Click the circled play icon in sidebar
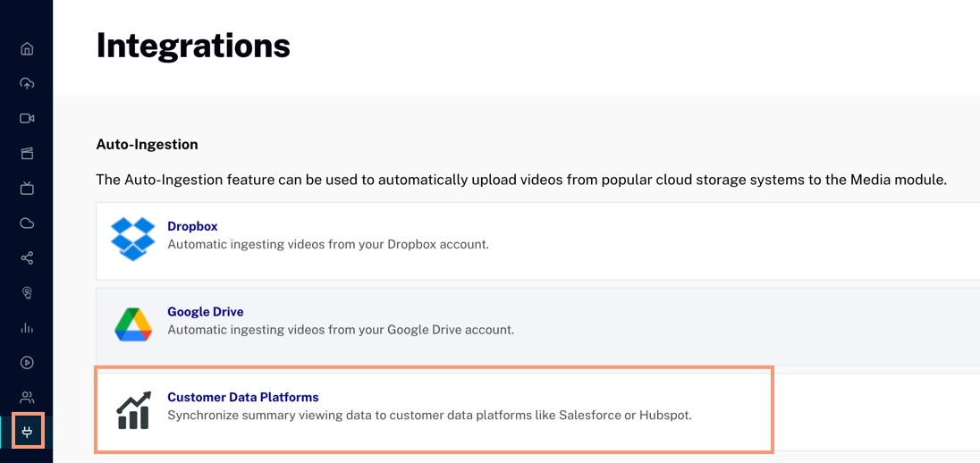This screenshot has height=463, width=980. tap(27, 363)
